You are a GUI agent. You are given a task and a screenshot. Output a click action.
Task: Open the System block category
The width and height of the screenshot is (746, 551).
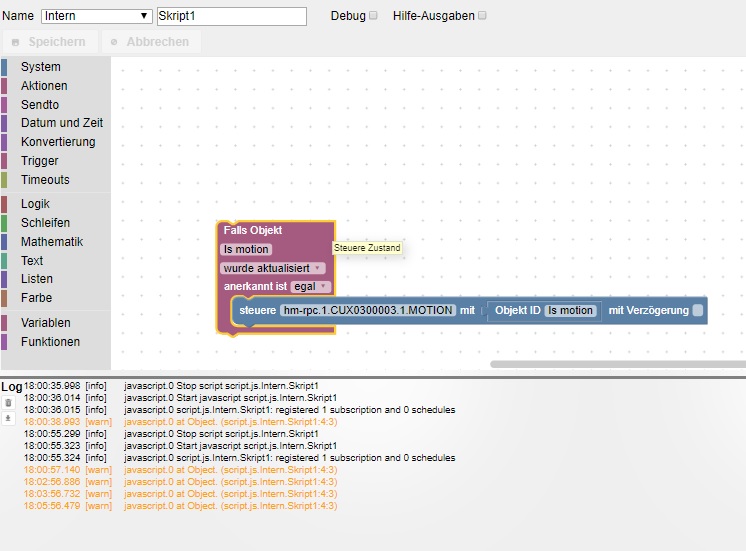coord(56,67)
